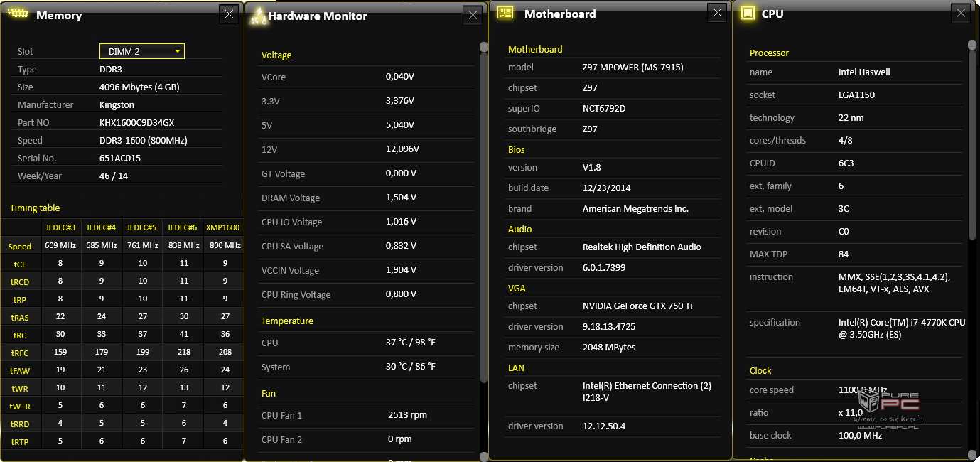
Task: Click the "Clock" section heading
Action: (x=760, y=370)
